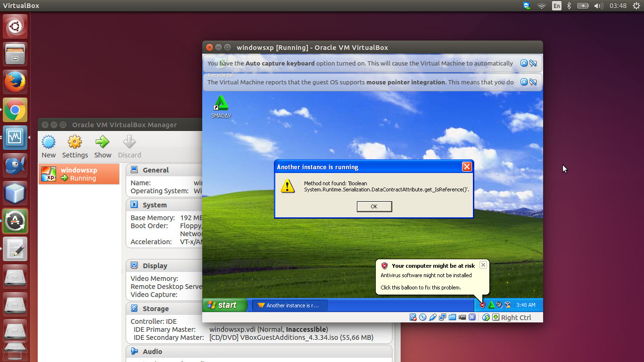Viewport: 644px width, 362px height.
Task: Open Text Editor from the launcher
Action: [15, 249]
